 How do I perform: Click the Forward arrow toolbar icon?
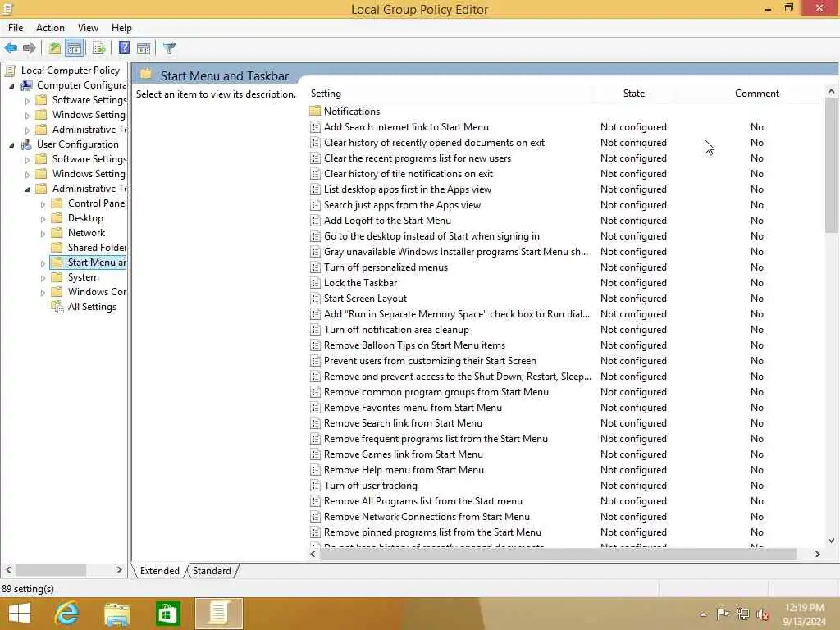(x=29, y=48)
